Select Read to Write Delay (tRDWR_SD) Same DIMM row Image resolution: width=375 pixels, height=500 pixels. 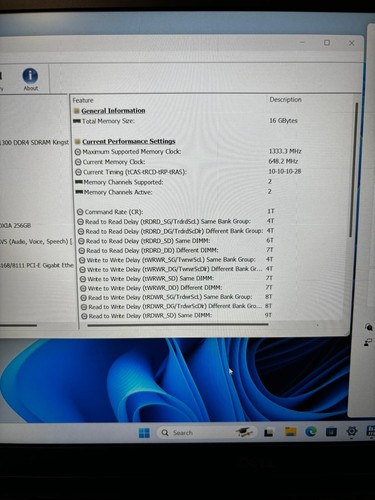pos(150,316)
